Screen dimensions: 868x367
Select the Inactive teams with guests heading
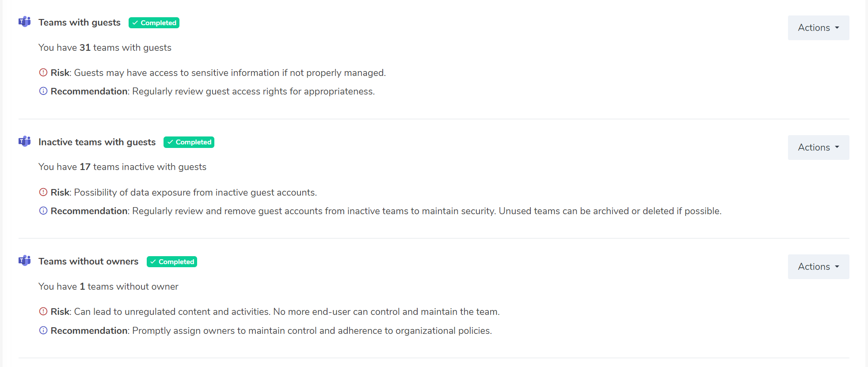pyautogui.click(x=97, y=142)
